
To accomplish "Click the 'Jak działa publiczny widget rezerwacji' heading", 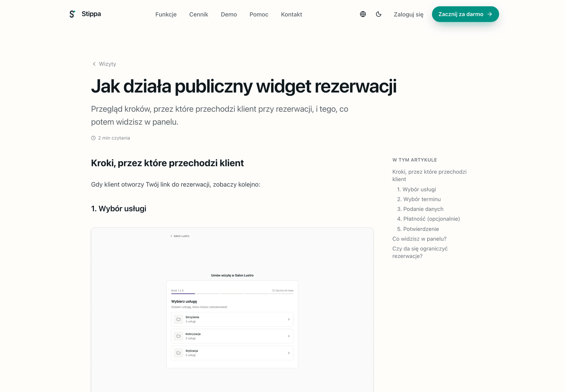I will [244, 86].
